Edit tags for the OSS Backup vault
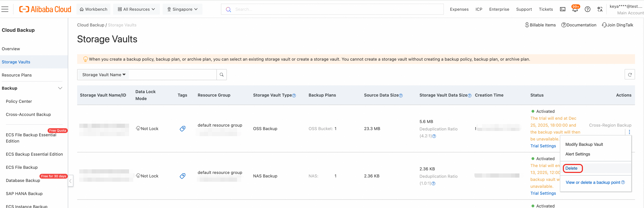The image size is (644, 208). click(183, 129)
